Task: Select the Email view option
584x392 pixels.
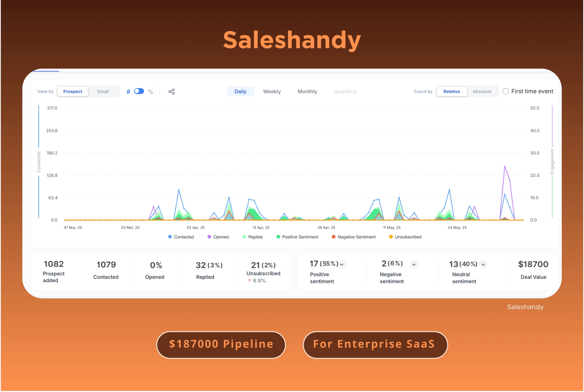Action: (x=103, y=92)
